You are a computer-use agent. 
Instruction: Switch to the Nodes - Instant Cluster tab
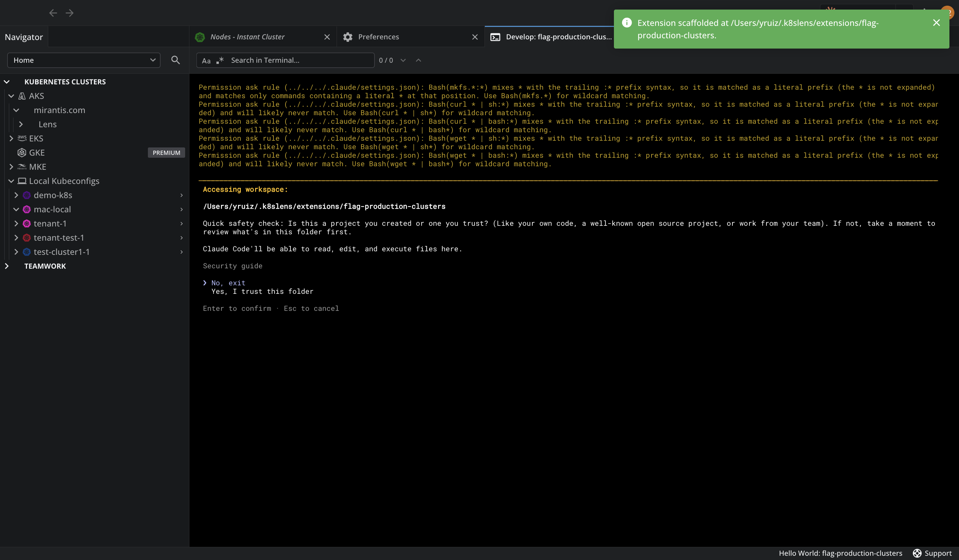tap(262, 37)
